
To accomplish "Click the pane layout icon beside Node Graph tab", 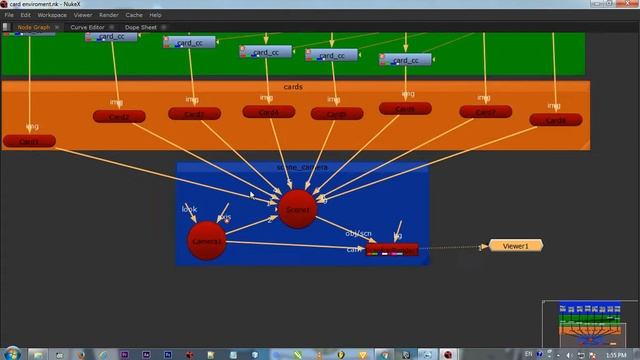I will [x=6, y=27].
